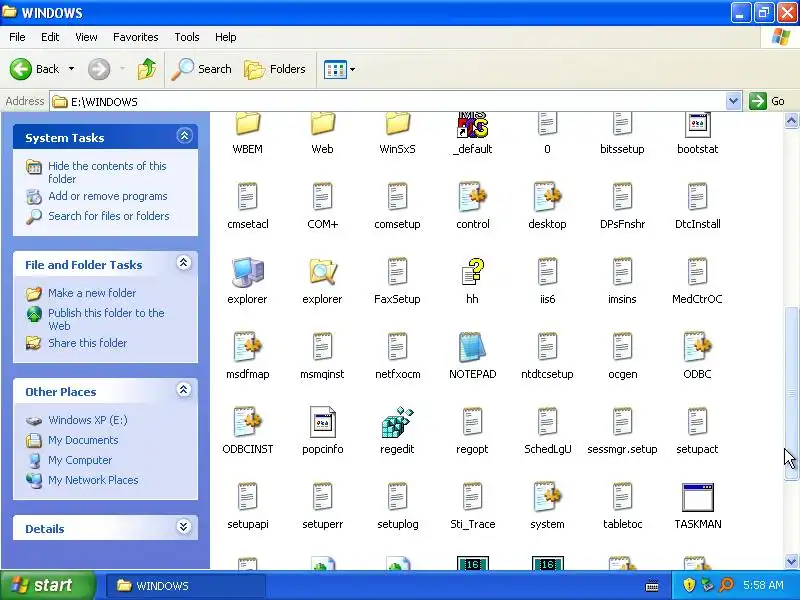This screenshot has width=800, height=600.
Task: Click Search for files or folders link
Action: click(x=109, y=216)
